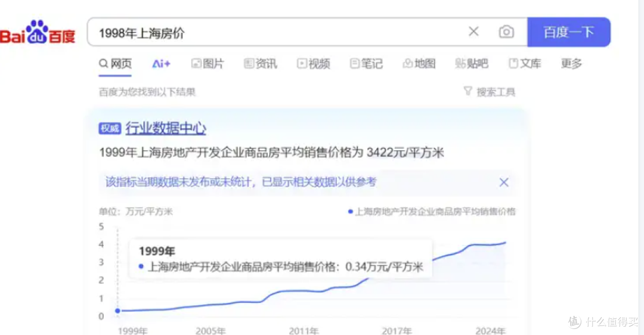644x335 pixels.
Task: Open the 文库 tab
Action: 525,64
